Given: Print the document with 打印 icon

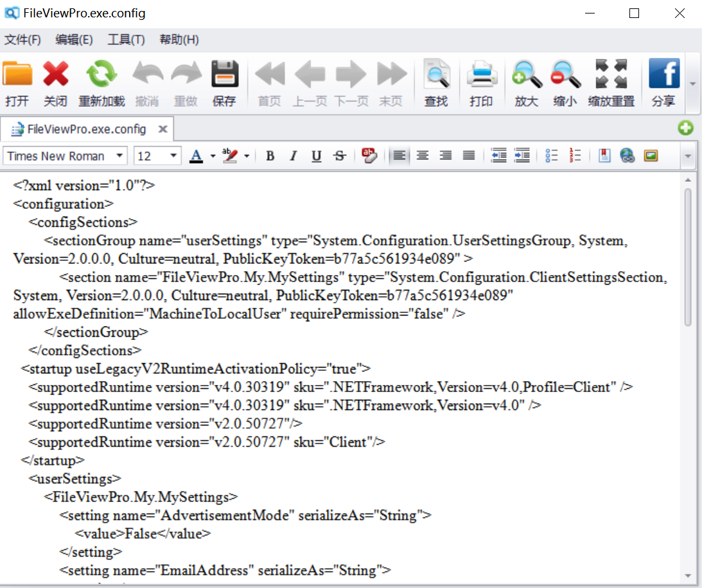Looking at the screenshot, I should coord(481,84).
